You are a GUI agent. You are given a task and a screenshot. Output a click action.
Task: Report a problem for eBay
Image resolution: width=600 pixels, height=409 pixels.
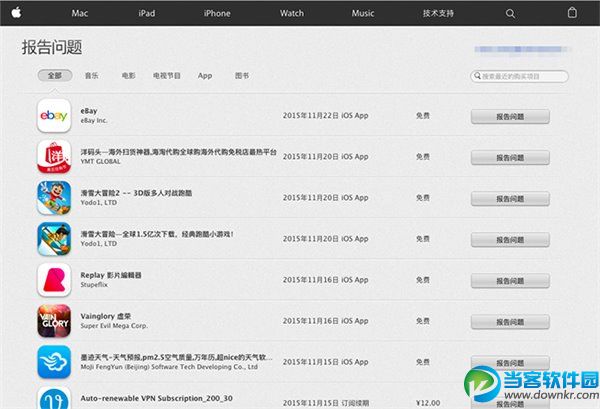(510, 117)
